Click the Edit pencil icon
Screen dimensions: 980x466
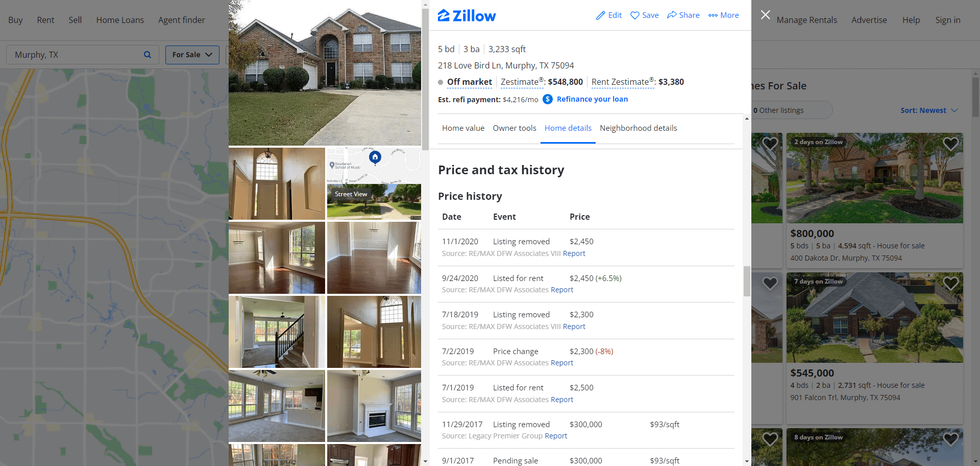point(600,15)
